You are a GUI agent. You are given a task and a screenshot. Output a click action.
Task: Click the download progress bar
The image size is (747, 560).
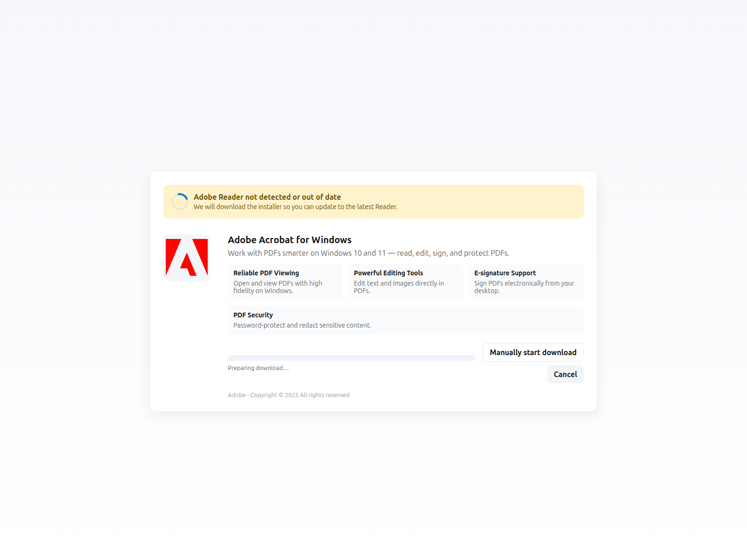pyautogui.click(x=352, y=358)
